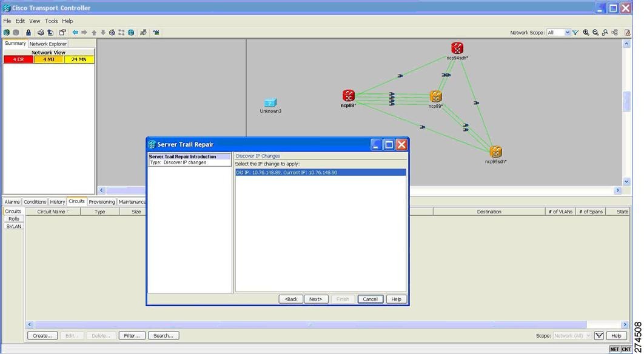Open the Help menu in menu bar

click(x=67, y=21)
